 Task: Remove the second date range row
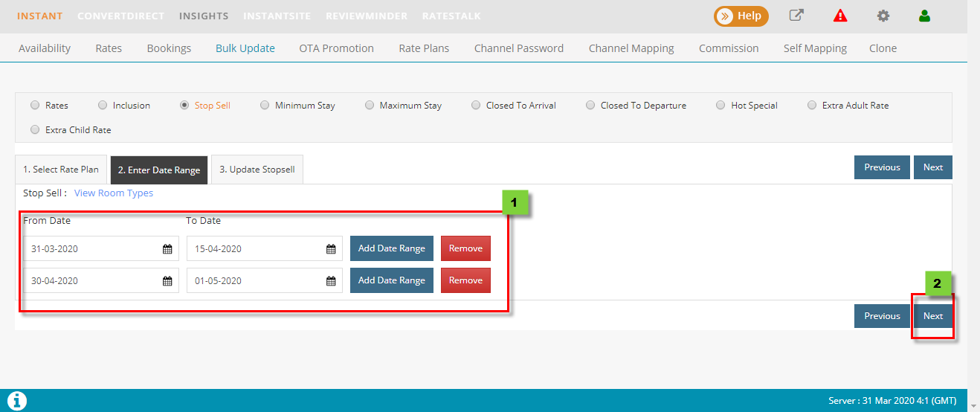(465, 280)
